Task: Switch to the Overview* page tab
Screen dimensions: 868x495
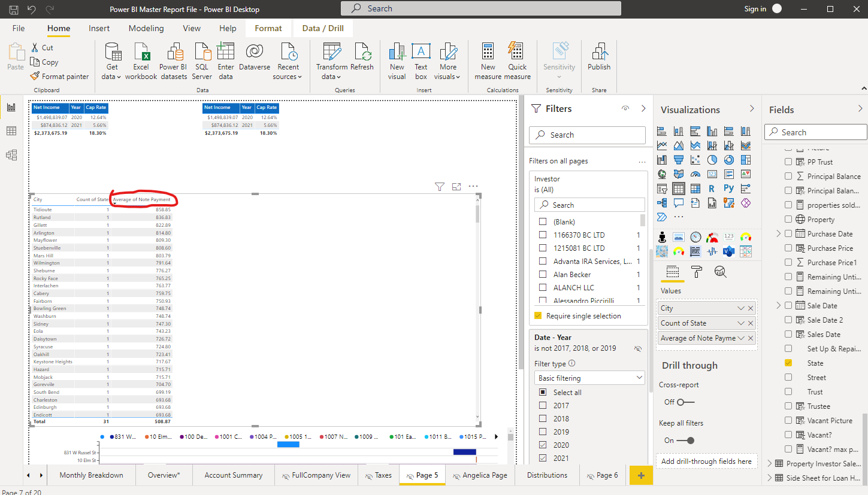Action: pyautogui.click(x=164, y=475)
